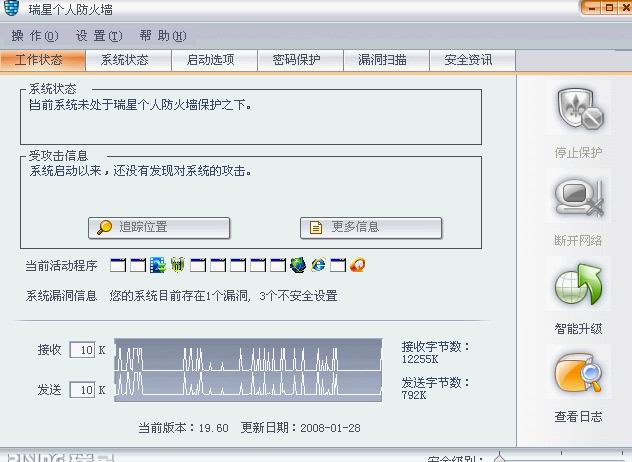The height and width of the screenshot is (462, 632).
Task: Click the text 您的系统目前存在1个漏洞, 3个不安全设置
Action: click(223, 296)
